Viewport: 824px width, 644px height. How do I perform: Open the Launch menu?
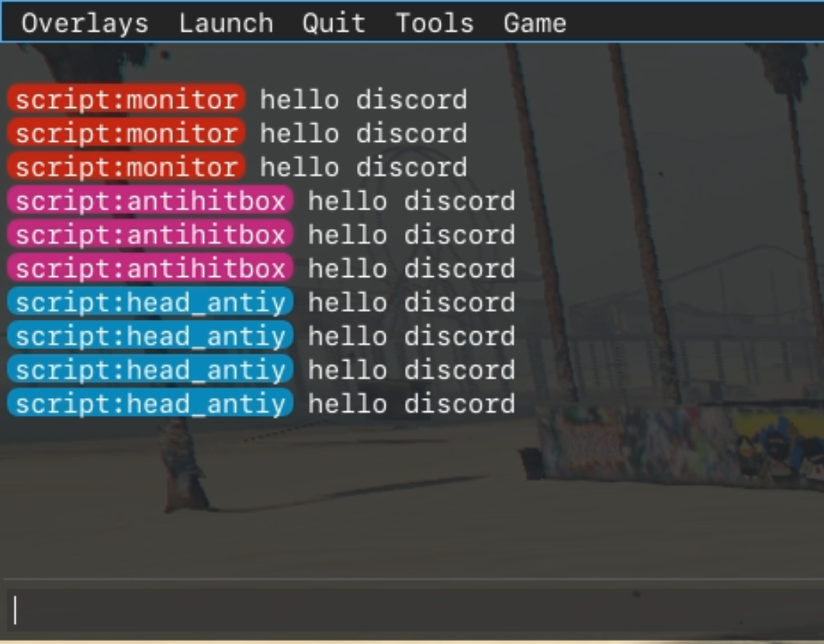click(226, 24)
